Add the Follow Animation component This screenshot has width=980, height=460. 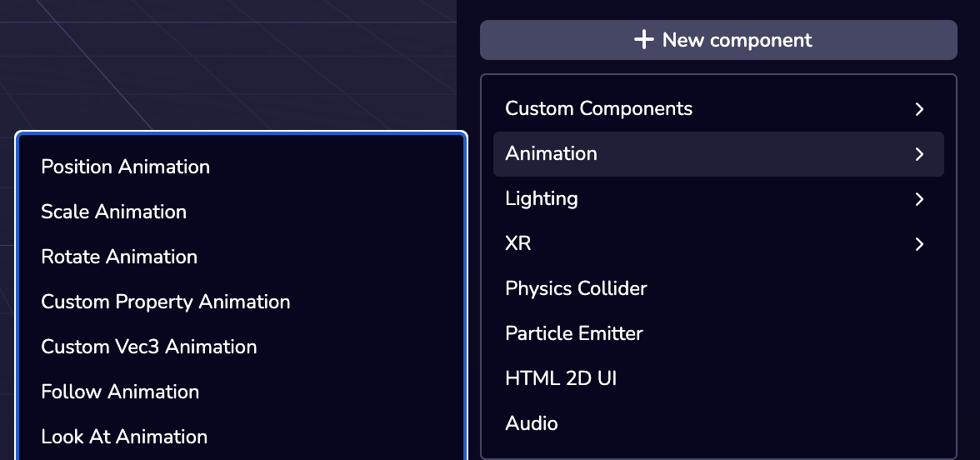(x=120, y=392)
